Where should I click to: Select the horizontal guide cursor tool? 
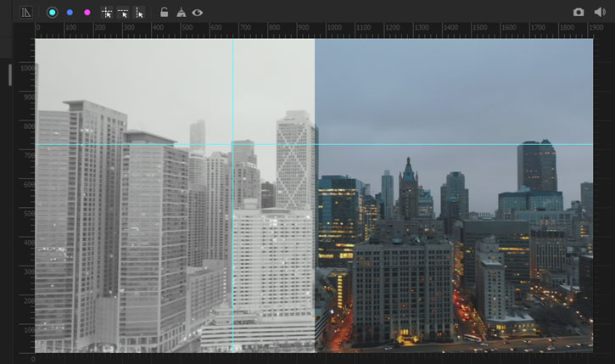pyautogui.click(x=123, y=13)
